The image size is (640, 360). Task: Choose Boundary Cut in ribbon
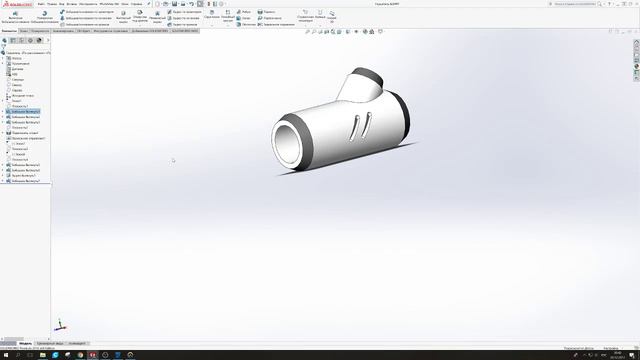[x=182, y=24]
